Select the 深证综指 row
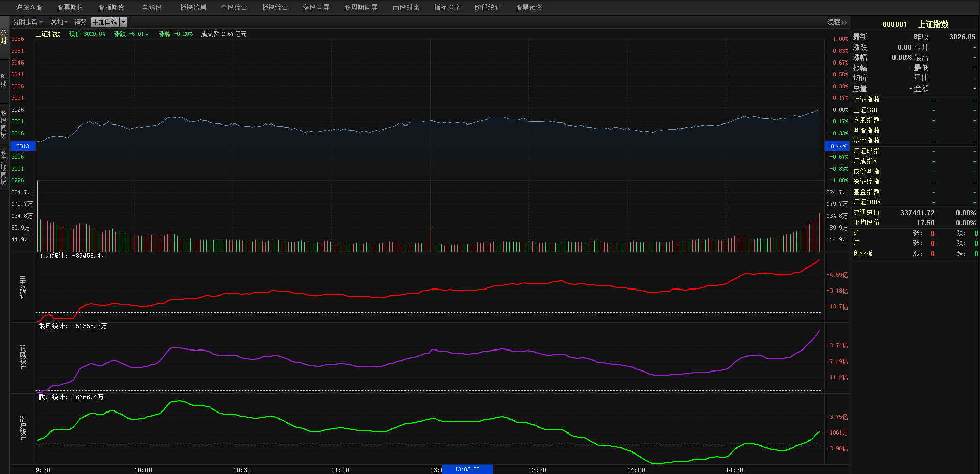This screenshot has height=474, width=980. (914, 181)
